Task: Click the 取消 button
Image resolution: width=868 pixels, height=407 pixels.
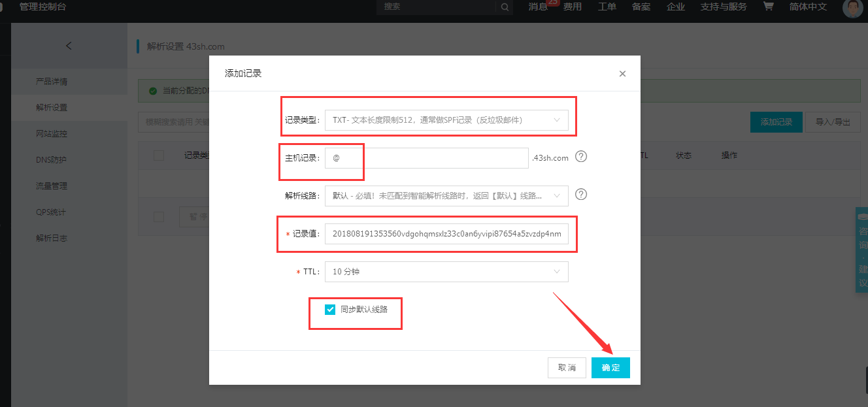Action: click(567, 368)
